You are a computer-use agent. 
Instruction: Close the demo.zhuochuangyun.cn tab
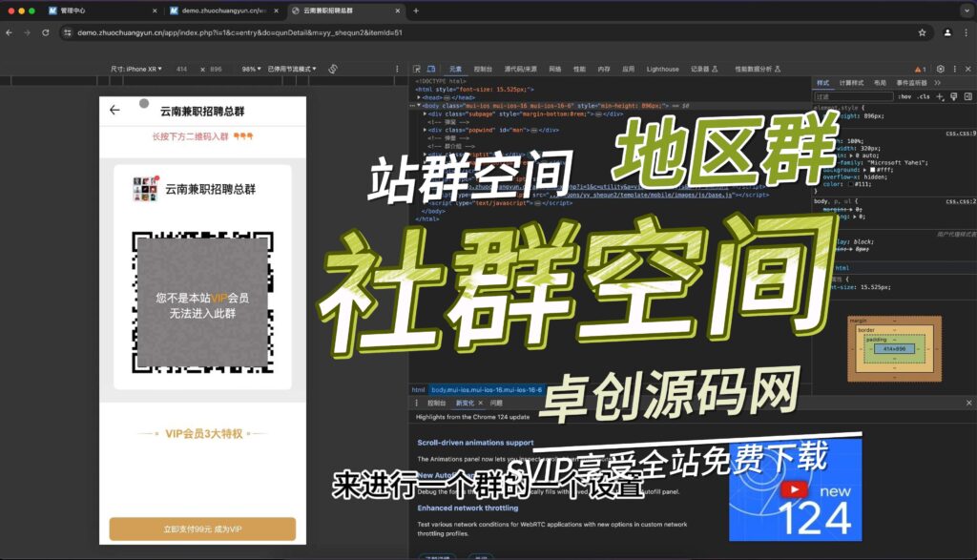tap(276, 10)
